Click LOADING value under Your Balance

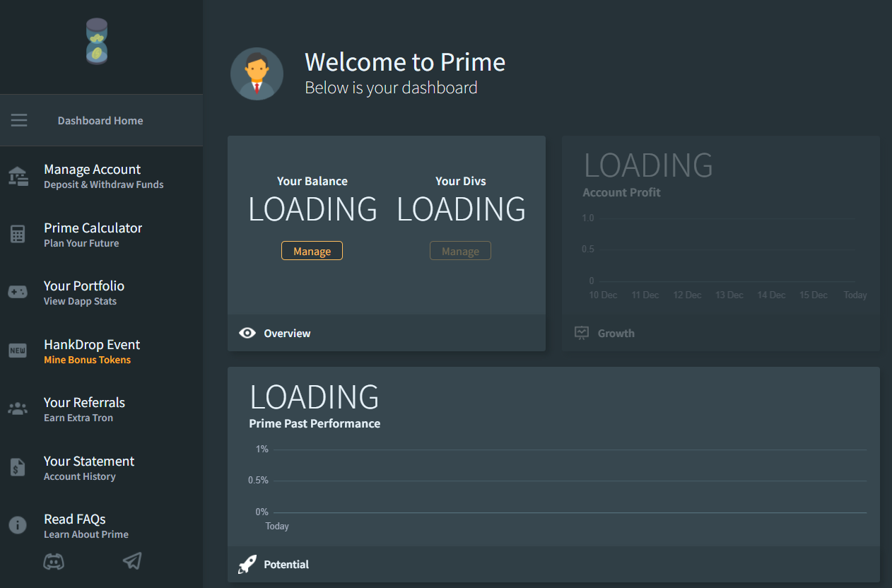(312, 209)
